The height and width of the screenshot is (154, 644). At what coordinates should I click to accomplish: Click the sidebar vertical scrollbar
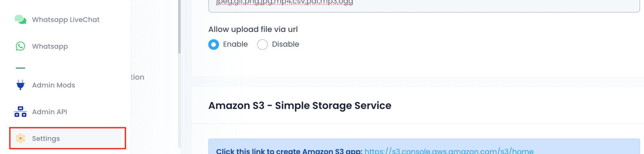click(179, 27)
